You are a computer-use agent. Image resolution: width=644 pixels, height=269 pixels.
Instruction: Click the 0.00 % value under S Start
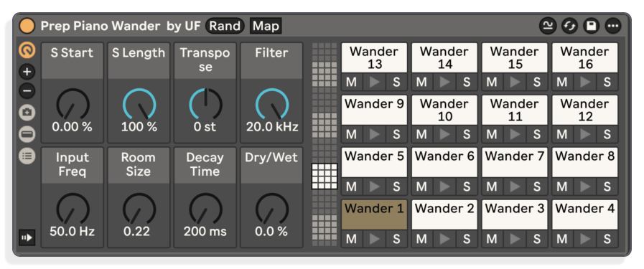pos(73,127)
